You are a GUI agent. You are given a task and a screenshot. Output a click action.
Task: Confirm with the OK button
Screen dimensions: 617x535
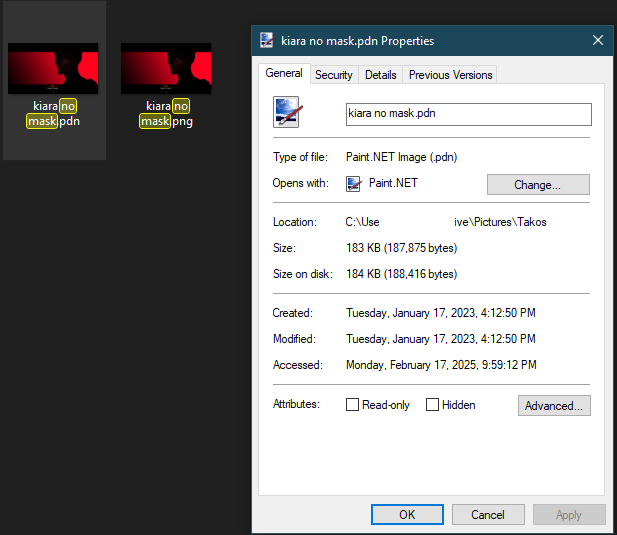[407, 515]
